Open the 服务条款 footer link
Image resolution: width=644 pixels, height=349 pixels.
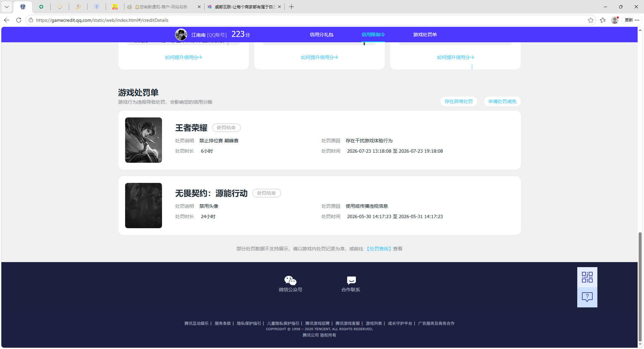click(223, 323)
